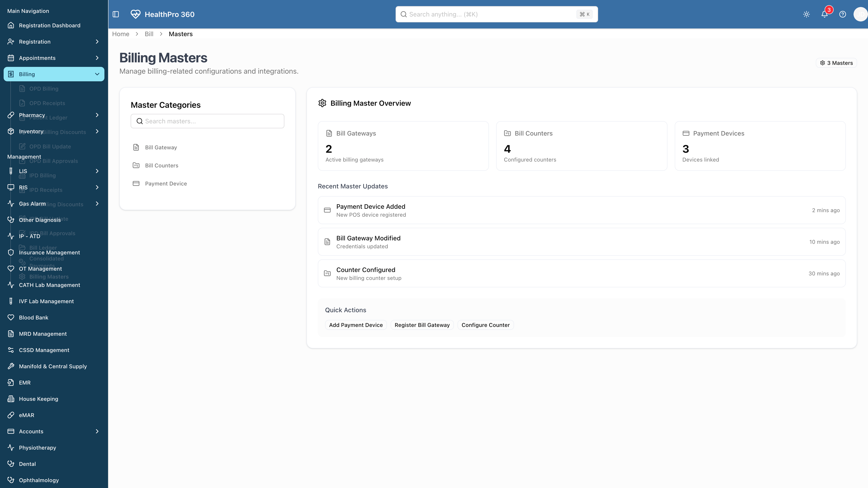Expand the Pharmacy menu chevron

coord(97,115)
